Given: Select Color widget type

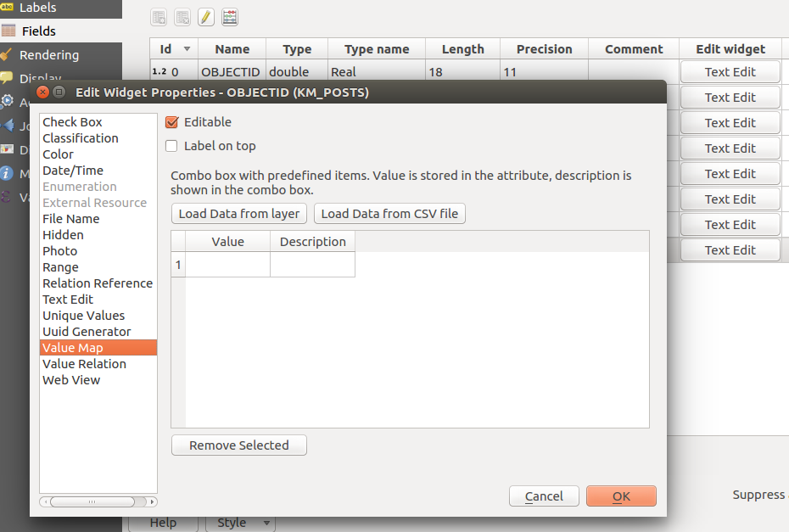Looking at the screenshot, I should 98,154.
